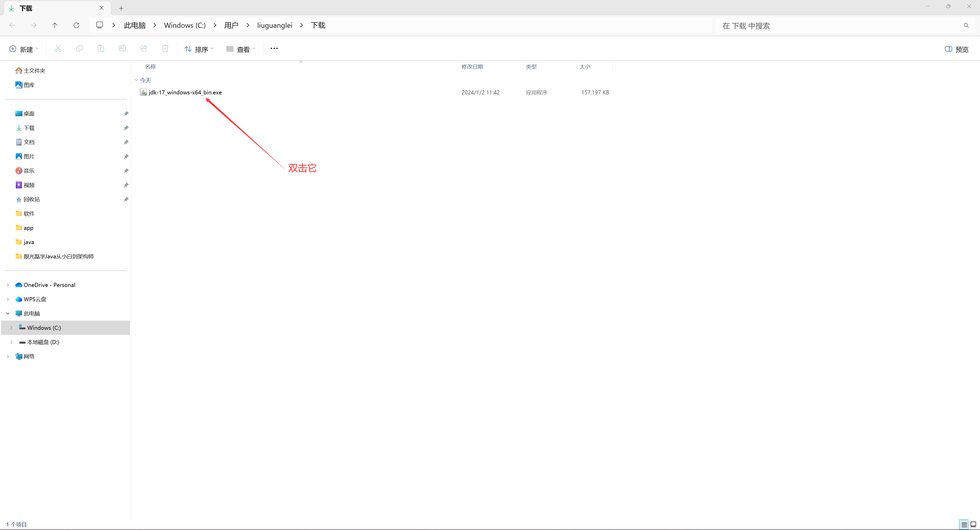The image size is (980, 530).
Task: Navigate forward in folder history
Action: [33, 26]
